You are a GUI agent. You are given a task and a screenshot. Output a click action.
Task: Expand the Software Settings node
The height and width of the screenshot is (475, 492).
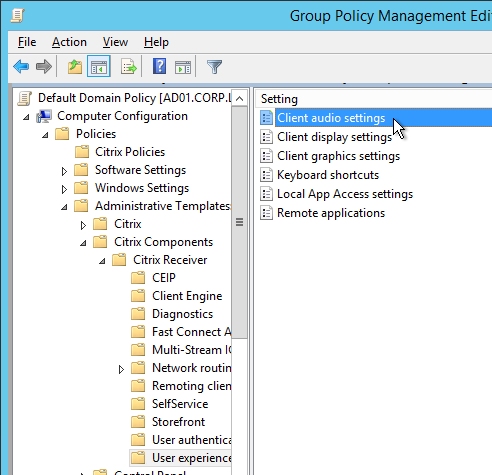click(x=64, y=171)
